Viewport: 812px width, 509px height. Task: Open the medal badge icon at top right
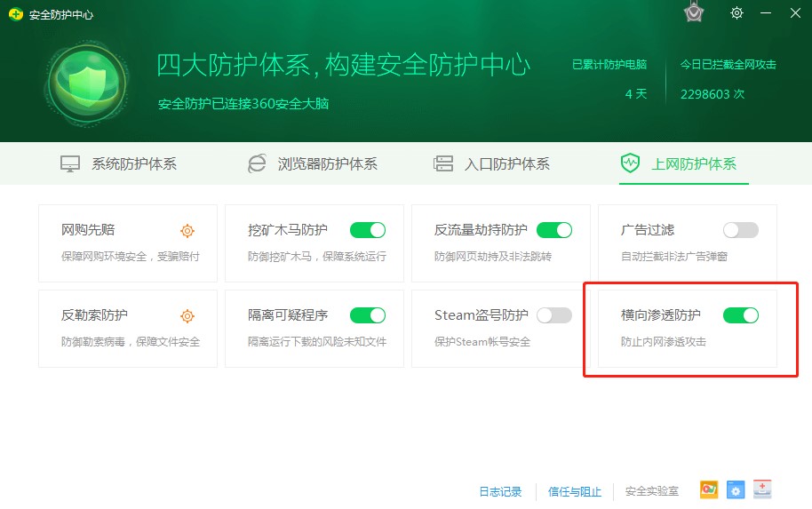(694, 12)
